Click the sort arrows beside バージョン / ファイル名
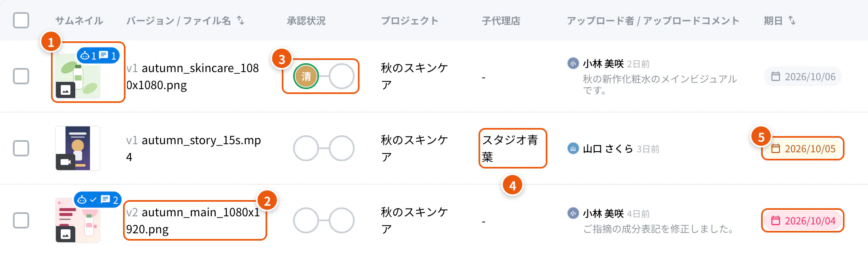Image resolution: width=868 pixels, height=256 pixels. click(240, 20)
